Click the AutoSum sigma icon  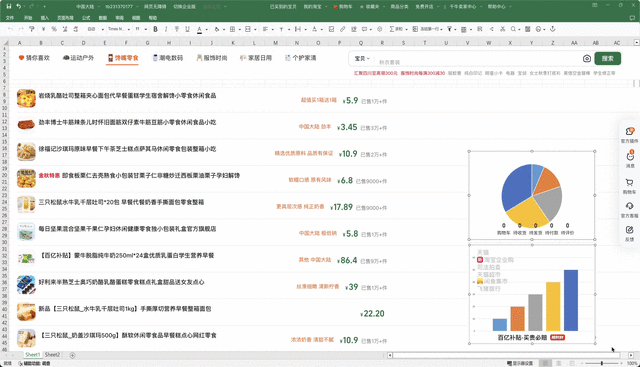click(x=392, y=29)
